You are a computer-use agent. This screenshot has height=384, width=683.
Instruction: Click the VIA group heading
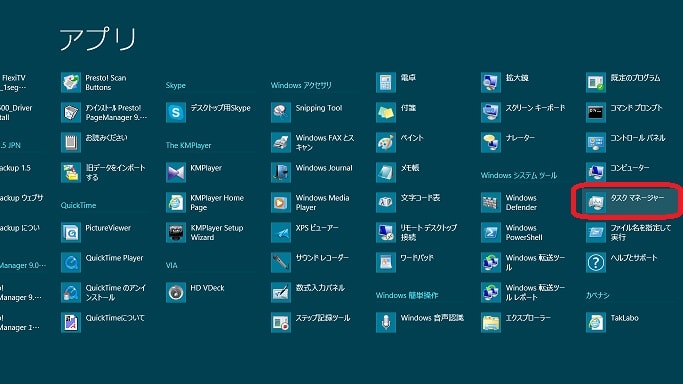pyautogui.click(x=172, y=266)
